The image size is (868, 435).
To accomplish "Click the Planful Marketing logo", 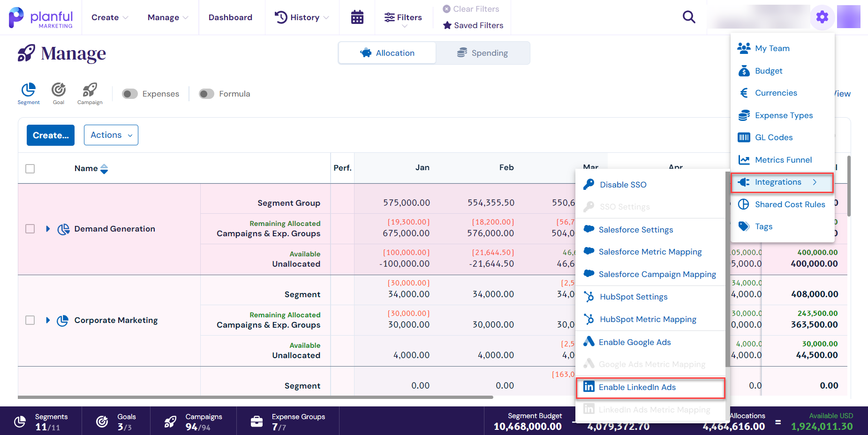I will coord(41,18).
